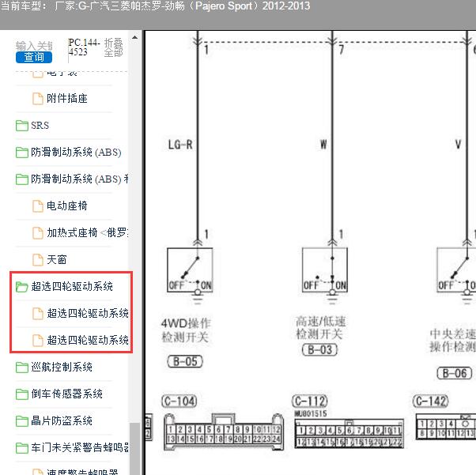Click the file icon next to 天窗
476x475 pixels.
coord(38,260)
